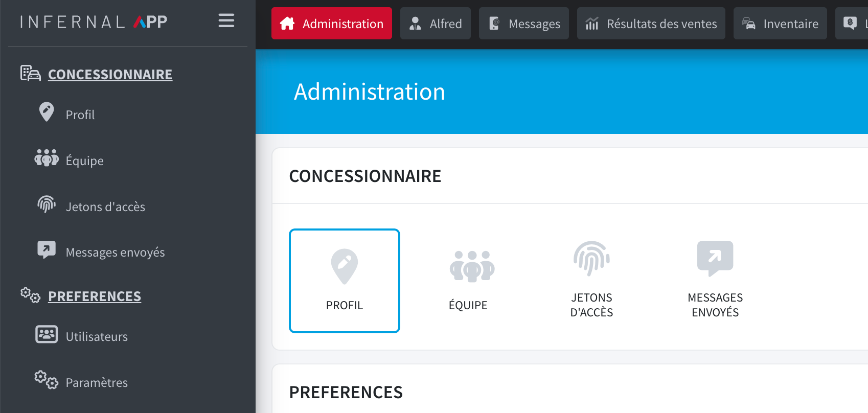Click the JETONS D'ACCÈS tile label
The height and width of the screenshot is (413, 868).
[x=592, y=305]
